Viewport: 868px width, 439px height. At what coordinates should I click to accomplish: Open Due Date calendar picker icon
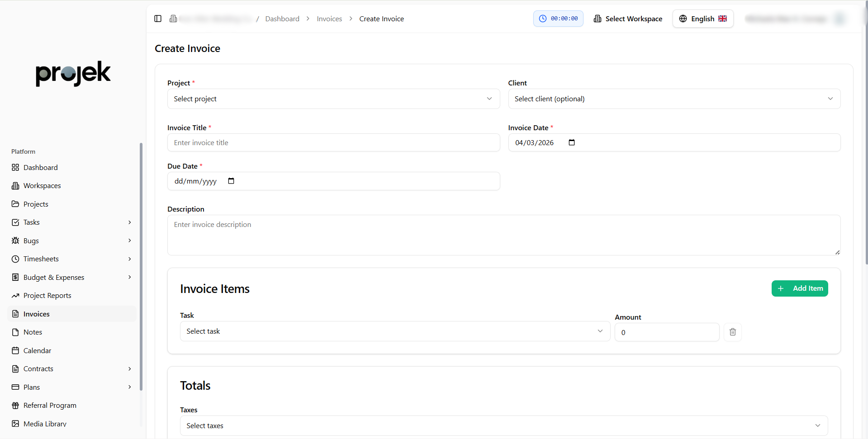tap(231, 181)
